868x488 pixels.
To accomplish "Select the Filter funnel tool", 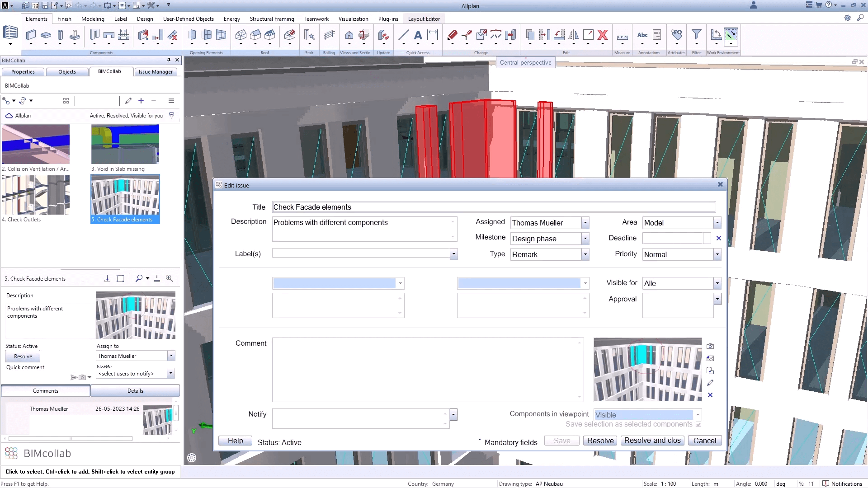I will tap(697, 35).
